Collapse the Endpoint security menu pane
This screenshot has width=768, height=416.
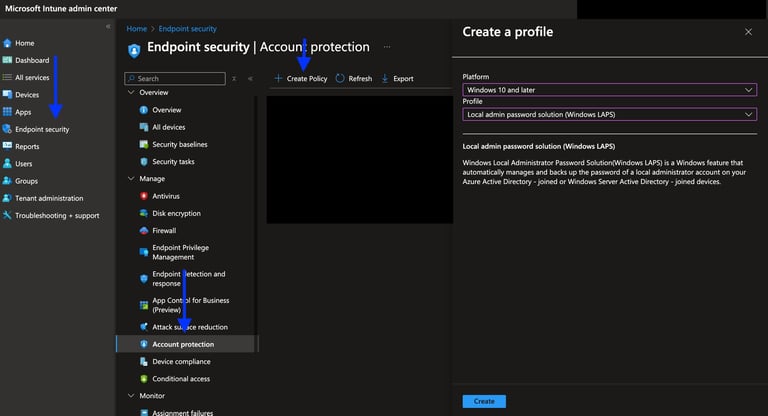pos(250,78)
